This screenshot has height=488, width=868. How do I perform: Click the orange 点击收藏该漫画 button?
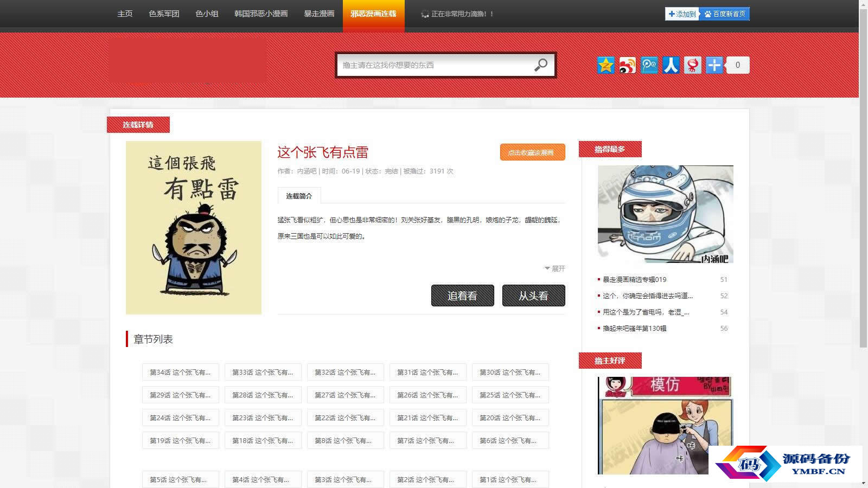(532, 152)
